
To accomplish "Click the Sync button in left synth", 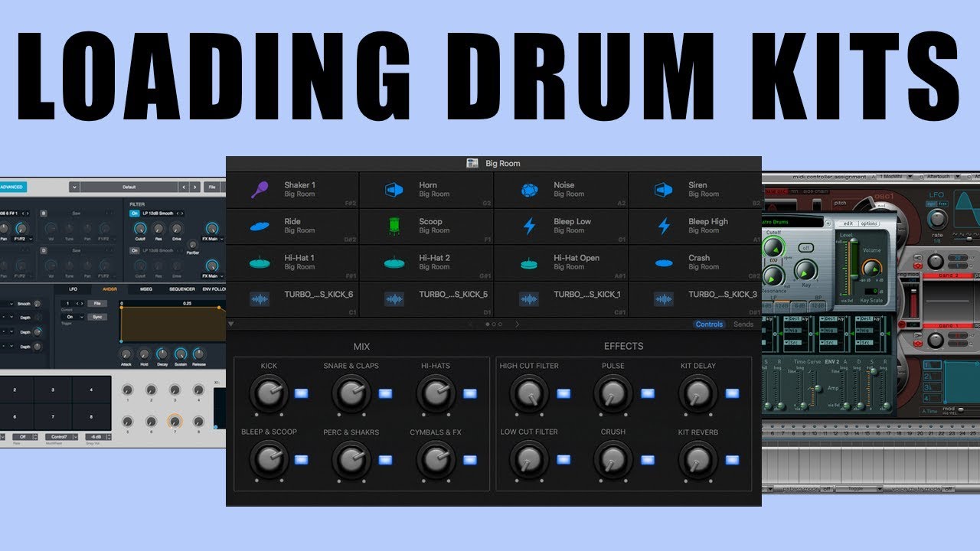I will [x=96, y=316].
